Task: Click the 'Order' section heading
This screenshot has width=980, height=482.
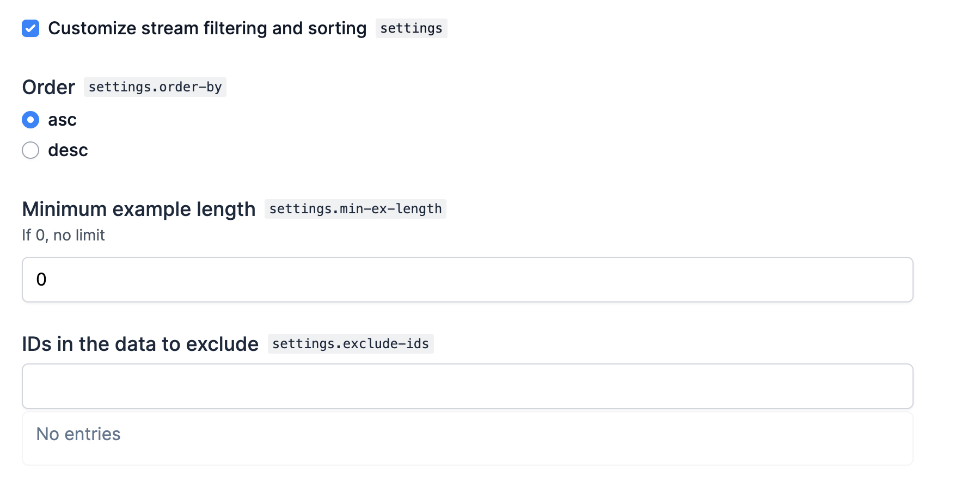Action: click(48, 87)
